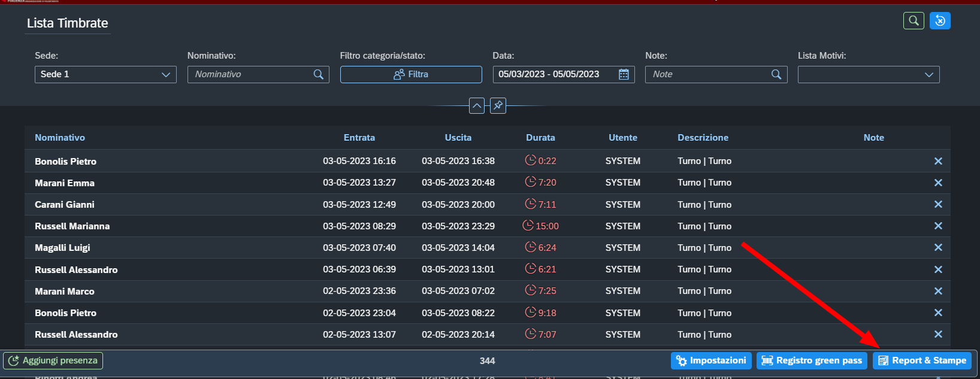Sort by the Entrata column header
This screenshot has width=980, height=379.
coord(359,138)
